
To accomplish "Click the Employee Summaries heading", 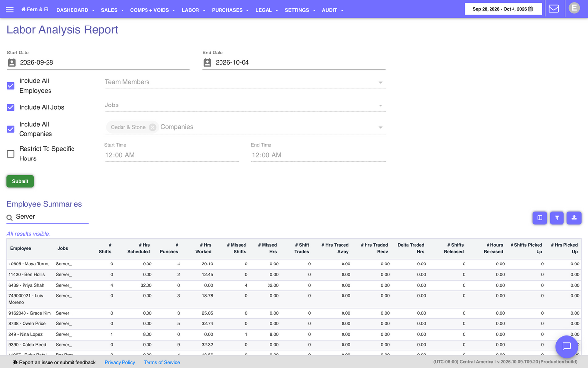I will 44,204.
